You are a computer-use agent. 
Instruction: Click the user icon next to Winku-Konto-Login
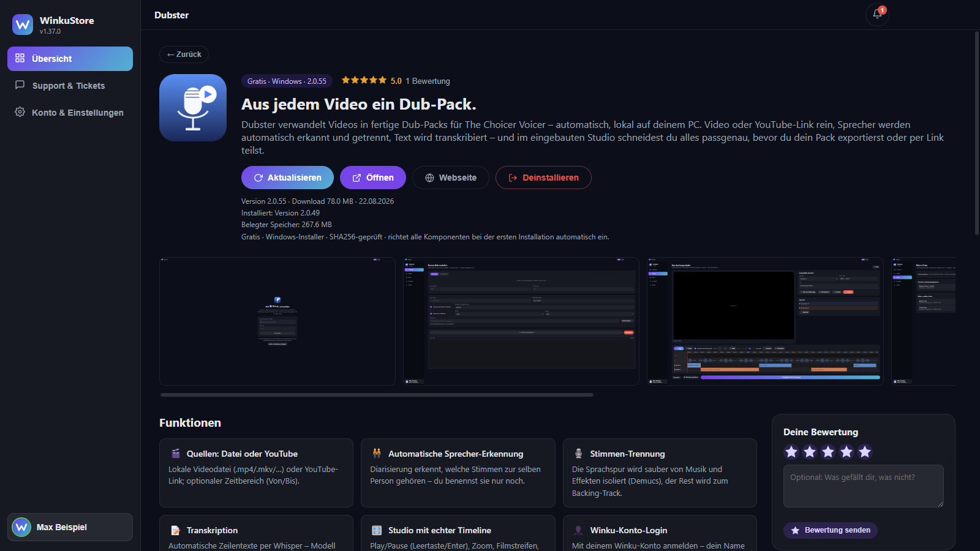click(578, 530)
